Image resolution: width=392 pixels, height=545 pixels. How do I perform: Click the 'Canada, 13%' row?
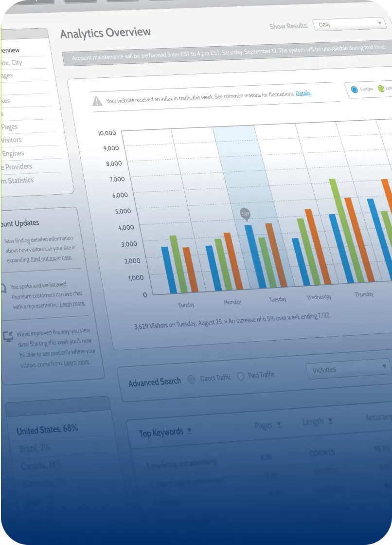tap(41, 465)
